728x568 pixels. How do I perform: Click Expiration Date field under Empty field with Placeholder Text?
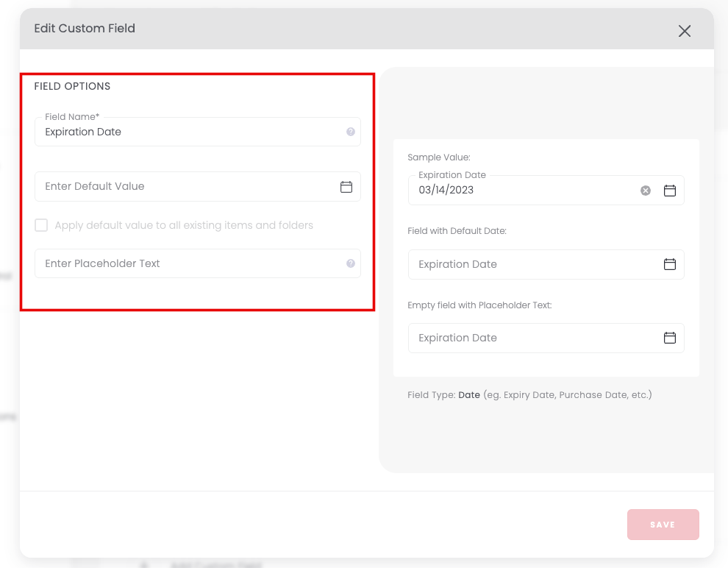point(546,338)
